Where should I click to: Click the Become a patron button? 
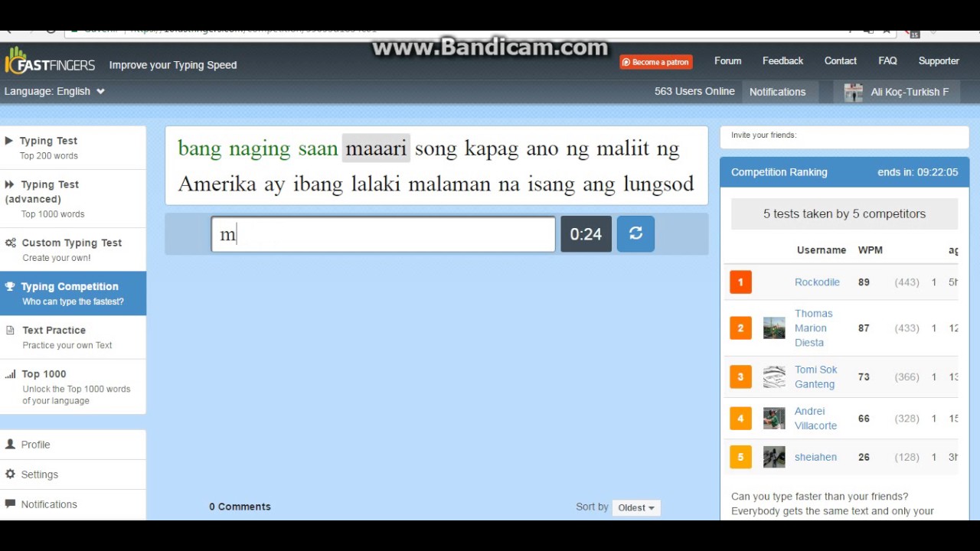pyautogui.click(x=656, y=62)
